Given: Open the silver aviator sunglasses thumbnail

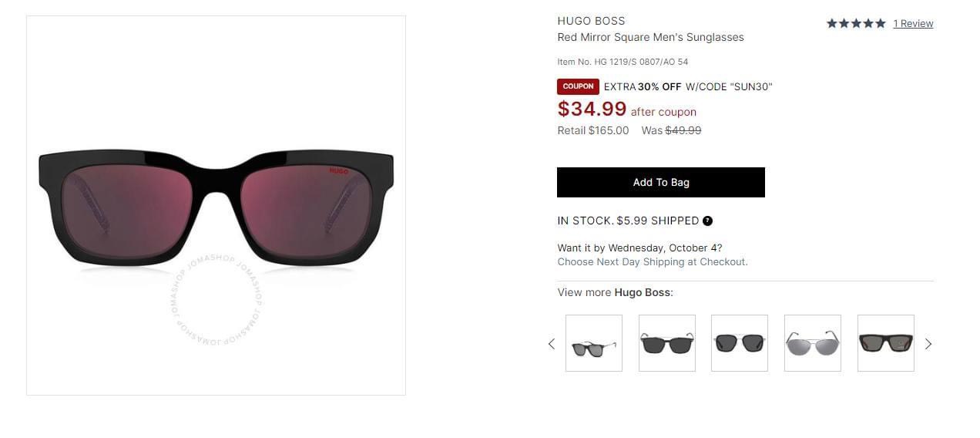Looking at the screenshot, I should pyautogui.click(x=812, y=343).
